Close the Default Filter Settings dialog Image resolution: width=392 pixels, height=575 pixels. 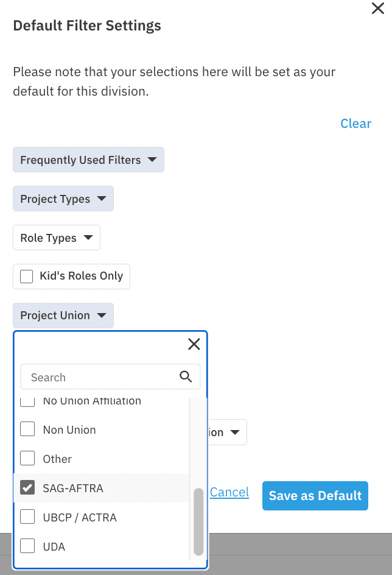(378, 8)
